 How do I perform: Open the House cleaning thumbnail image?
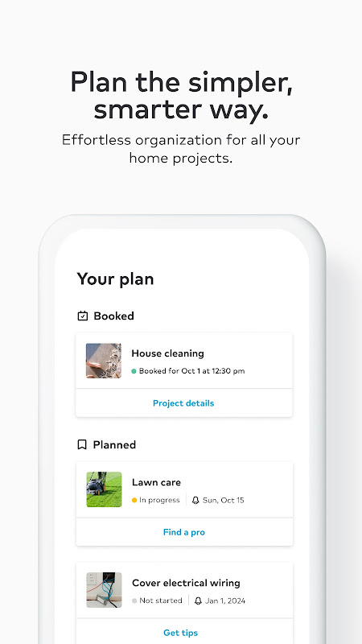(104, 361)
